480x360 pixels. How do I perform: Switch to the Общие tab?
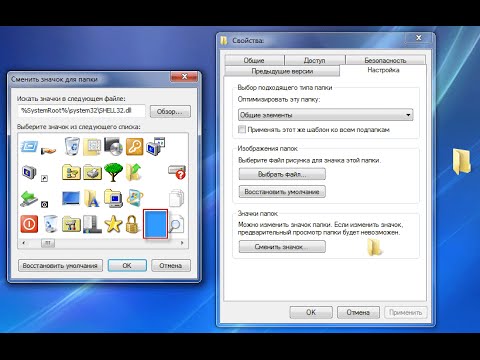254,60
